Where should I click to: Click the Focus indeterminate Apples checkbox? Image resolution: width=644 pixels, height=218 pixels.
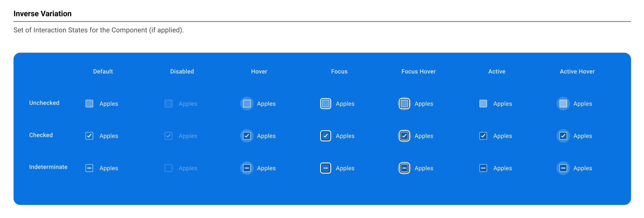pos(325,168)
